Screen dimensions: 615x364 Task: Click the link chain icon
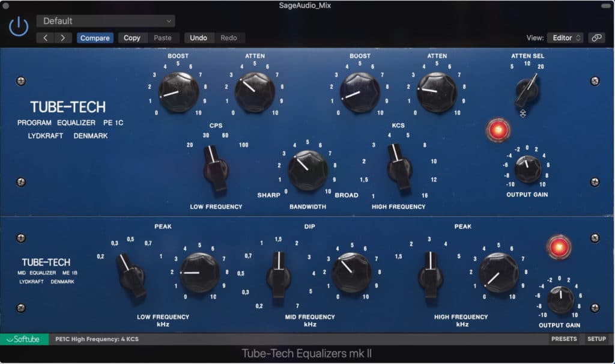tap(596, 38)
